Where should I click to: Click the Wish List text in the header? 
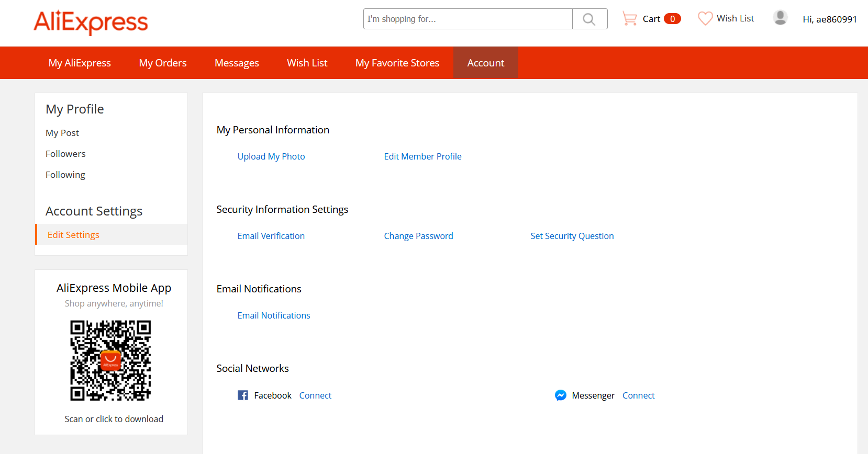pos(736,18)
